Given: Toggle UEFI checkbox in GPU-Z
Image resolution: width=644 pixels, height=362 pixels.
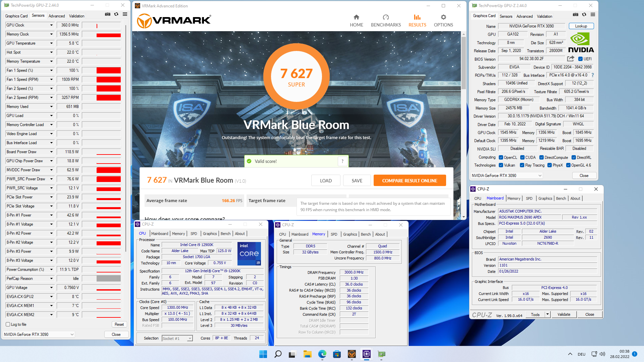Looking at the screenshot, I should (x=580, y=59).
